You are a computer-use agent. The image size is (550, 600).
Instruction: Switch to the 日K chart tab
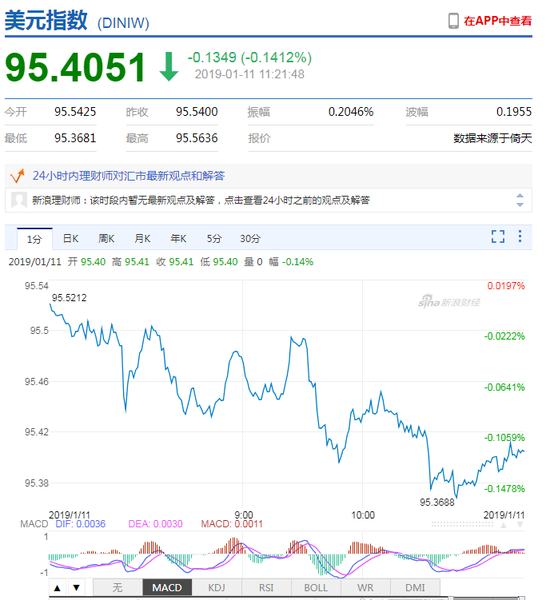tap(70, 239)
